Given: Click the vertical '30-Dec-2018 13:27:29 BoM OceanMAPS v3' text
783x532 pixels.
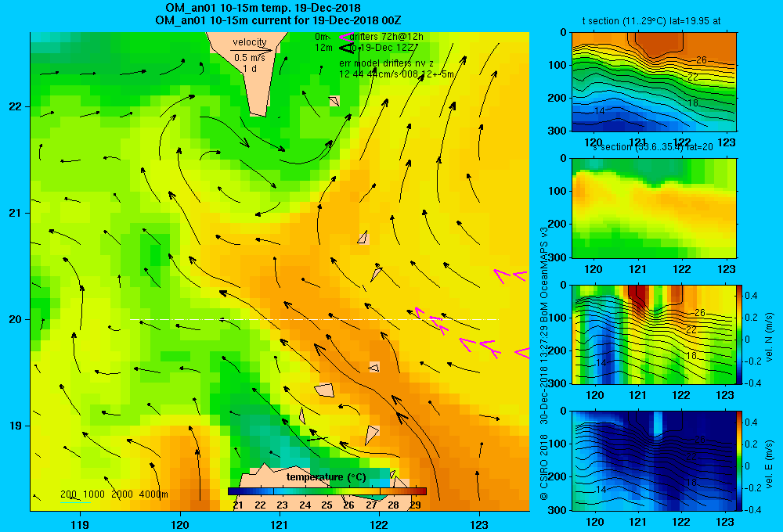Looking at the screenshot, I should click(x=544, y=325).
